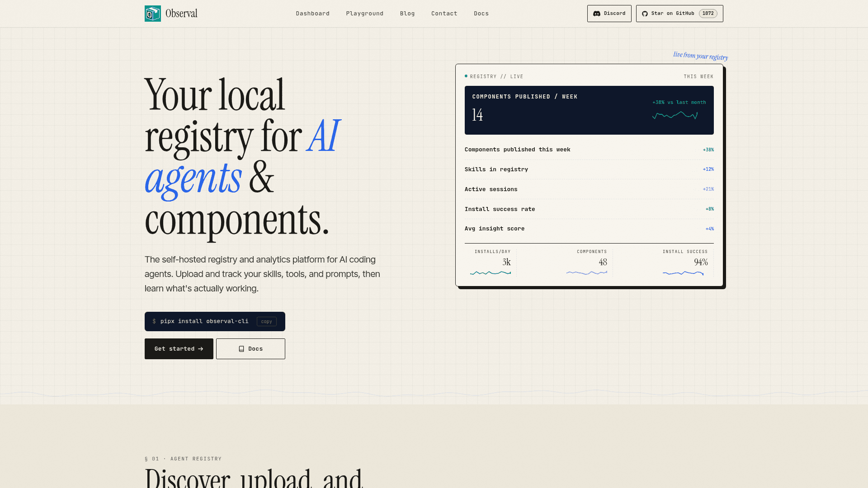Click the GitHub octocat icon
This screenshot has height=488, width=868.
tap(645, 14)
